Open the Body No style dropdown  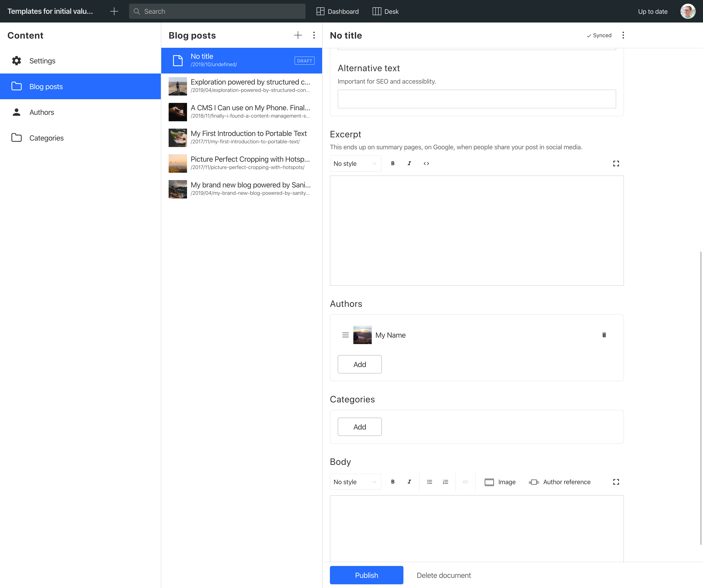pos(355,482)
